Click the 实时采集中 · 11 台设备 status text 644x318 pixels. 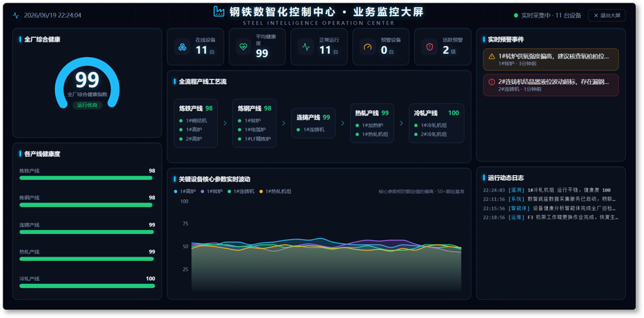(551, 15)
